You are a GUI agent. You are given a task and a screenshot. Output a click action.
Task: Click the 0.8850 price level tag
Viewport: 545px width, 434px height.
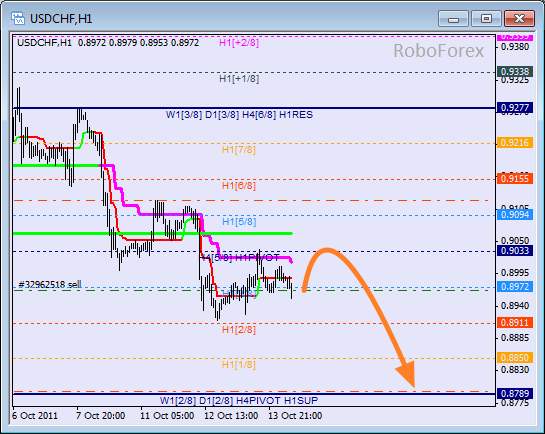coord(515,358)
